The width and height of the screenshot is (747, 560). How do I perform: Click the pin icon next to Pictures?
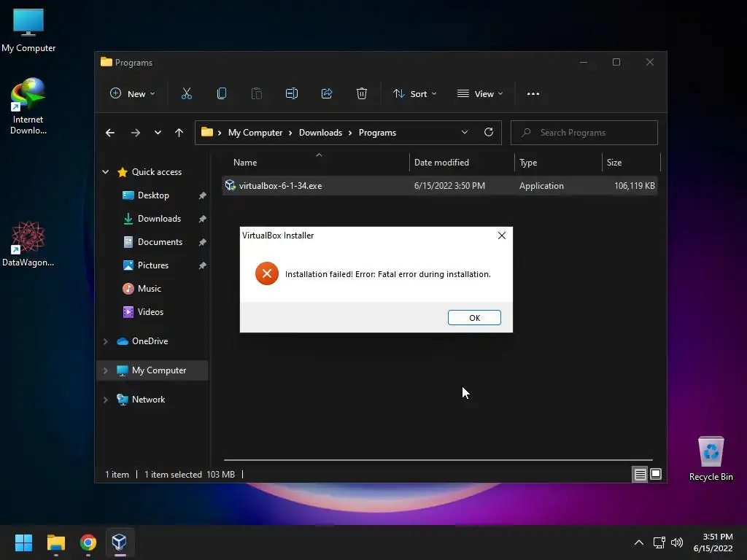point(203,265)
